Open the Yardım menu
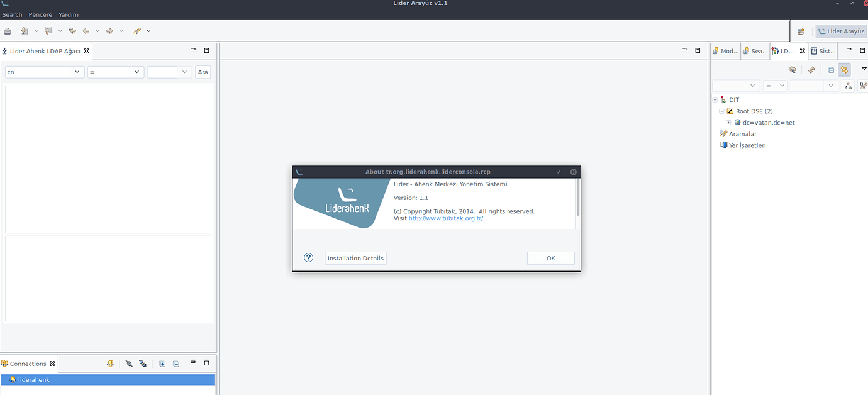Screen dimensions: 868x395 69,14
